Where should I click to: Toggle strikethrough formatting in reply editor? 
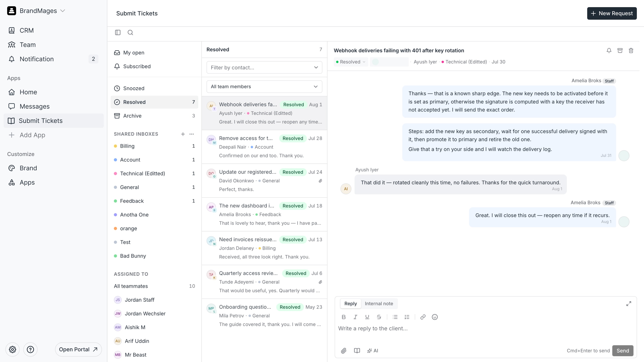(x=379, y=317)
